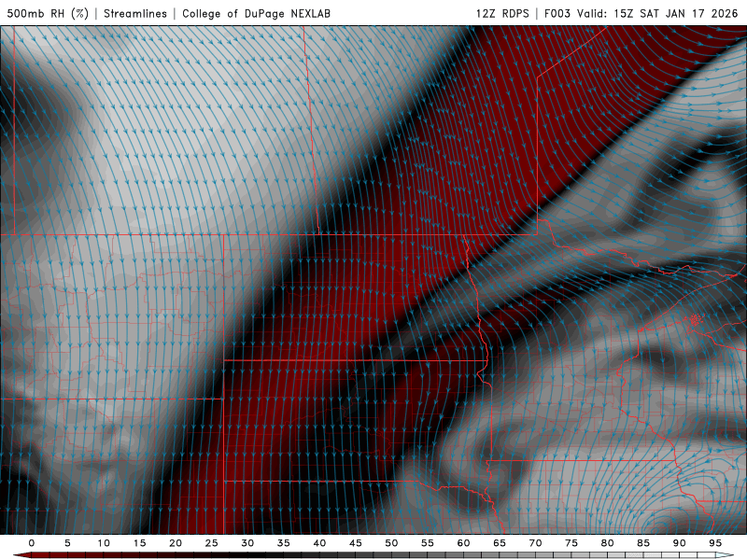The height and width of the screenshot is (560, 747).
Task: Click the "F003" forecast hour label
Action: (557, 13)
